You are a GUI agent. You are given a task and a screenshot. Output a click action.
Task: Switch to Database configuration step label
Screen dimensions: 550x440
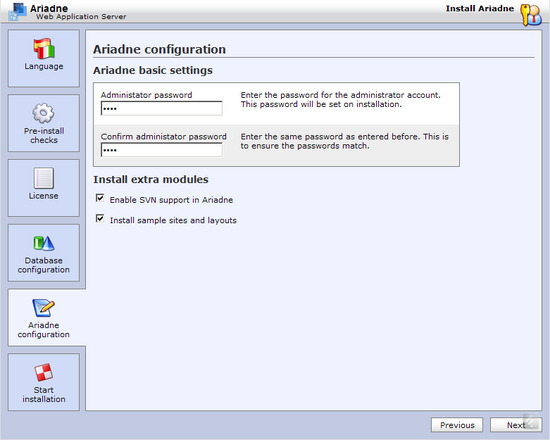click(x=44, y=265)
